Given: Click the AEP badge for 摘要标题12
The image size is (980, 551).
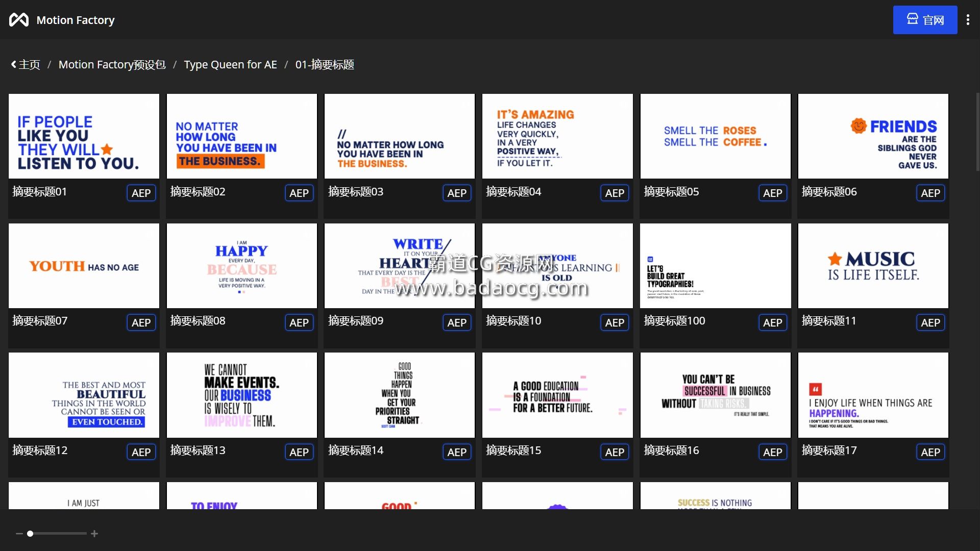Looking at the screenshot, I should pyautogui.click(x=141, y=452).
